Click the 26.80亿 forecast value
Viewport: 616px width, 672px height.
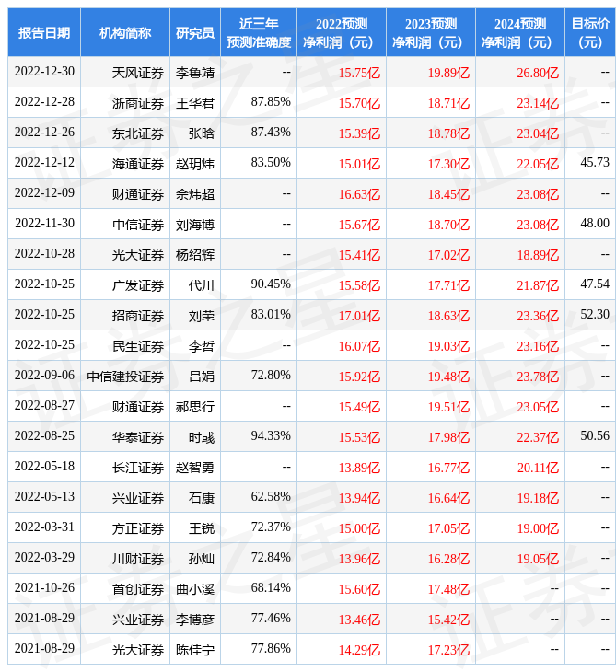tap(538, 73)
